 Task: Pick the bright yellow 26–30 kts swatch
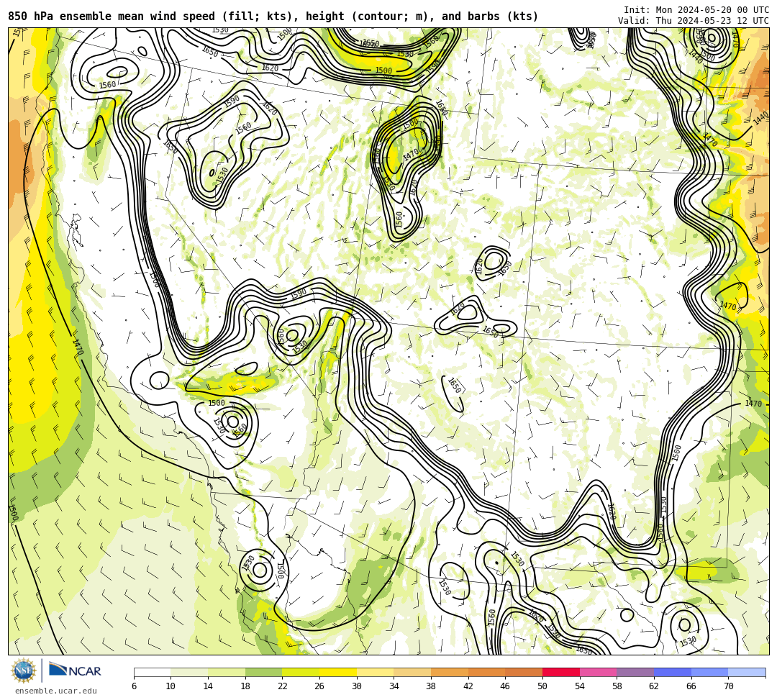click(338, 672)
